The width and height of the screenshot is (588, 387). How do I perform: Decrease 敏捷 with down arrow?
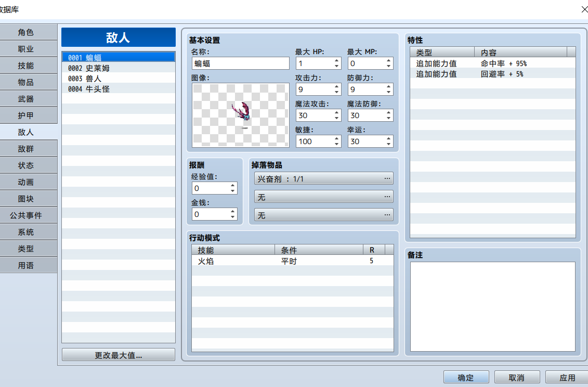click(337, 145)
